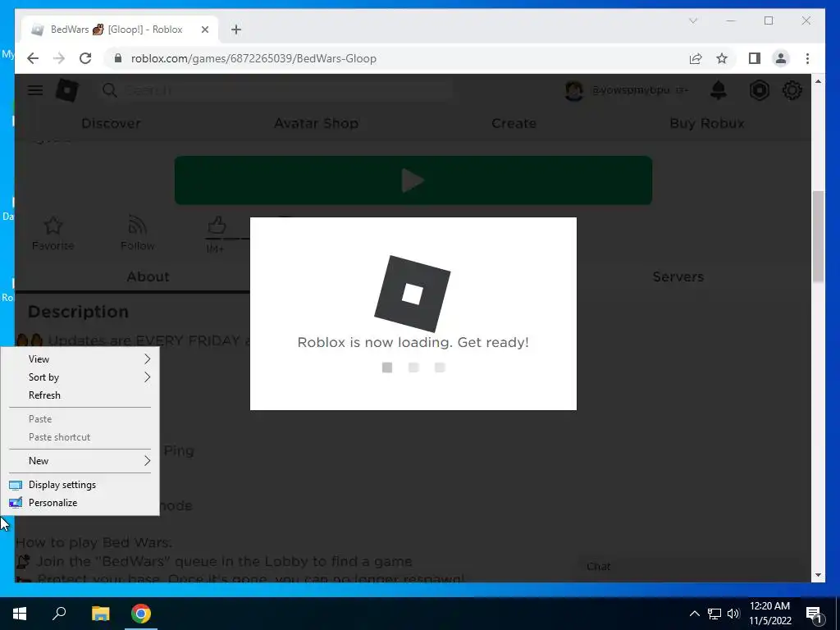Click the Roblox logo home icon
The height and width of the screenshot is (630, 840).
click(67, 90)
